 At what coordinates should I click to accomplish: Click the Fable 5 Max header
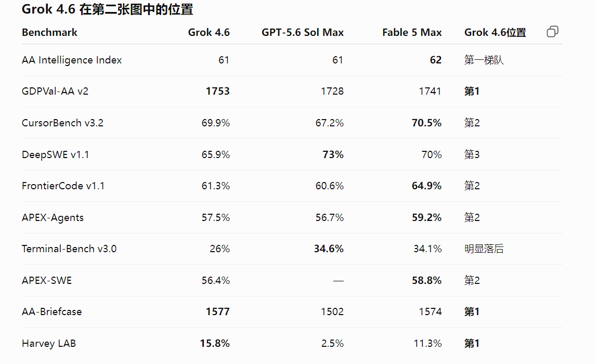pos(412,33)
